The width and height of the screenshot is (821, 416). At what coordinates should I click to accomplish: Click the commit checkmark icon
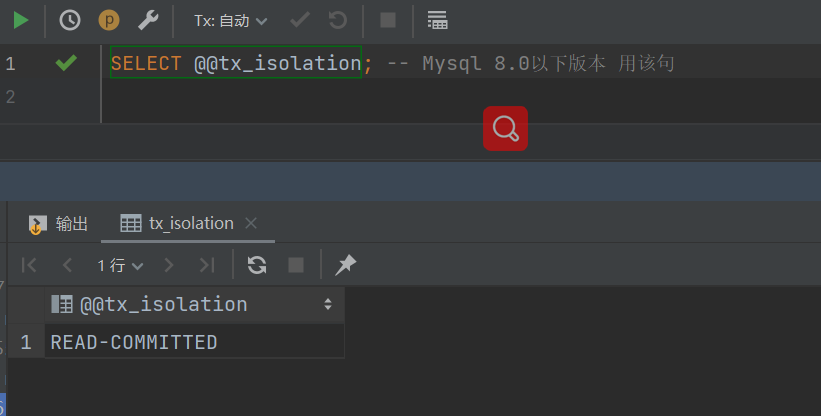[298, 20]
